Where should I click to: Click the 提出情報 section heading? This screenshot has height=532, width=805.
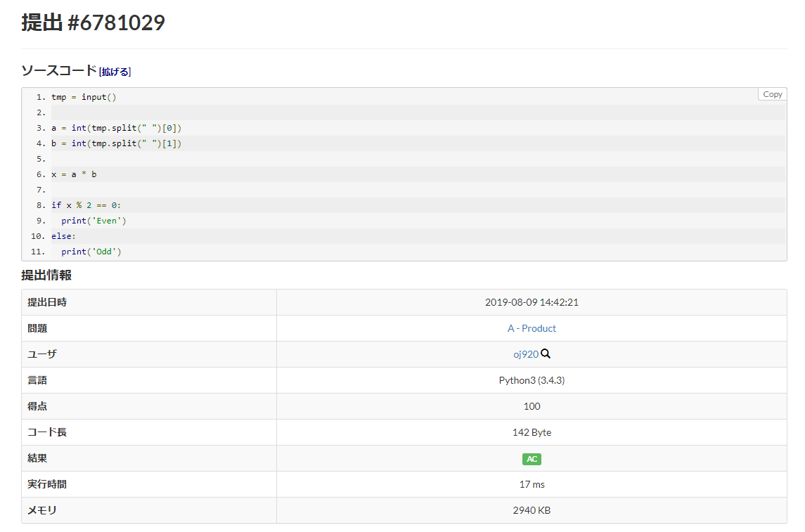click(46, 275)
